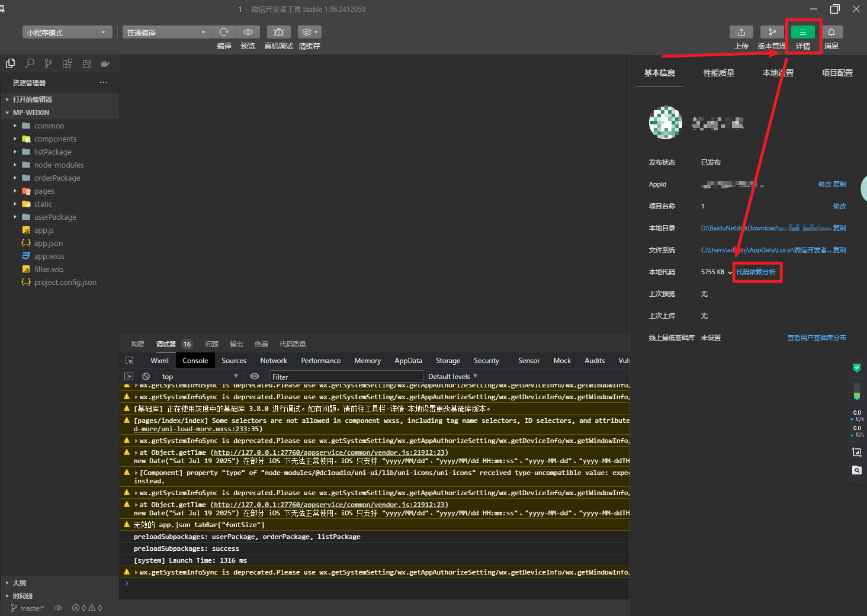
Task: Click errors and warnings count in status bar
Action: [87, 608]
